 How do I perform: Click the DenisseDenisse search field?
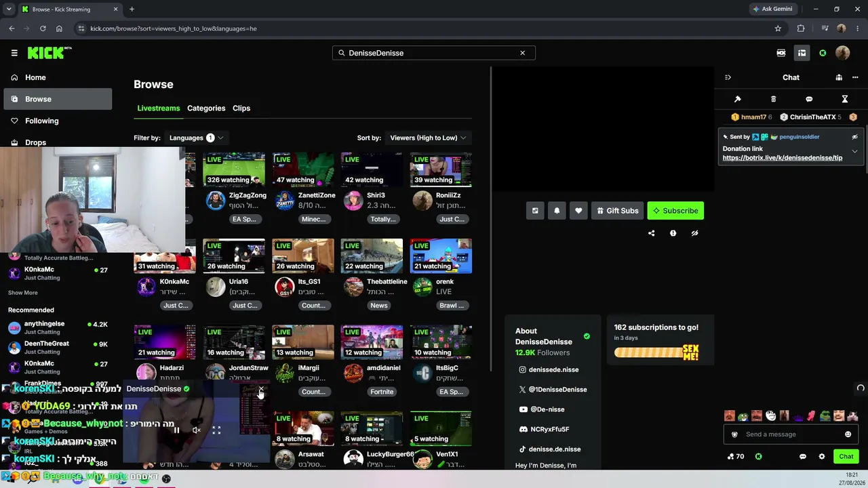coord(433,53)
